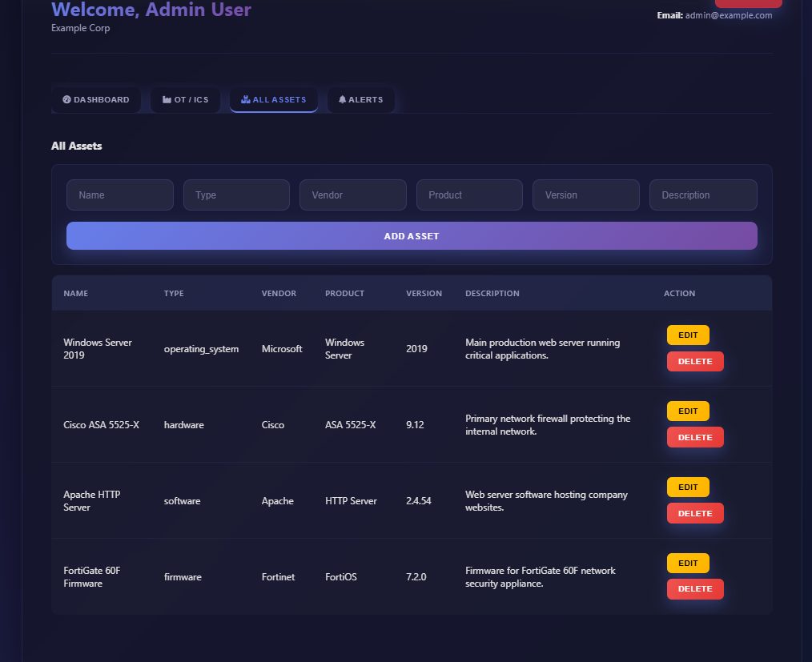The width and height of the screenshot is (812, 662).
Task: Select the All Assets tab
Action: click(273, 99)
